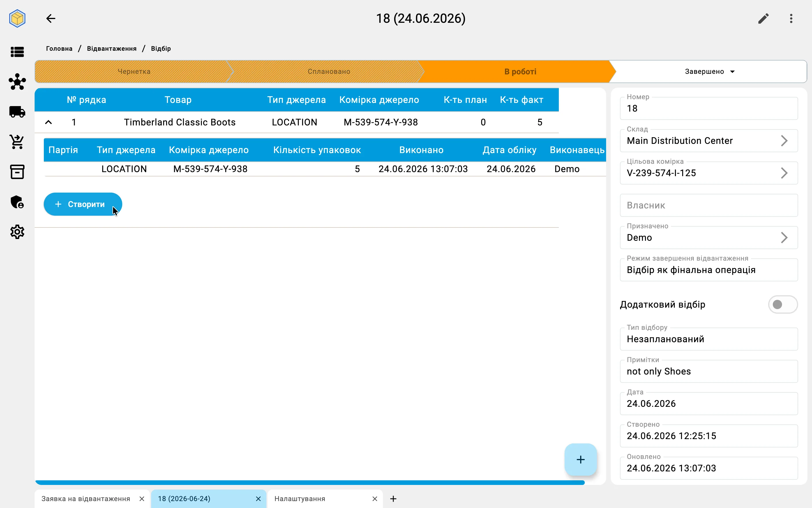Open the shopping cart sidebar icon
The height and width of the screenshot is (508, 812).
[x=17, y=142]
